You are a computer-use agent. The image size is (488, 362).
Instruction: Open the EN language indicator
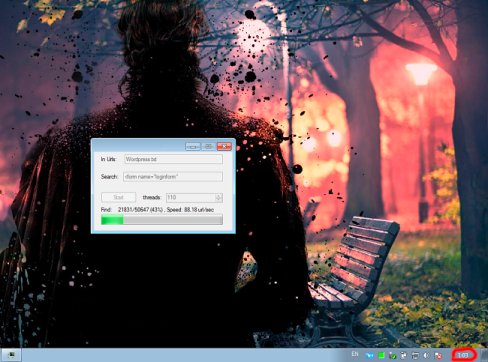(355, 354)
